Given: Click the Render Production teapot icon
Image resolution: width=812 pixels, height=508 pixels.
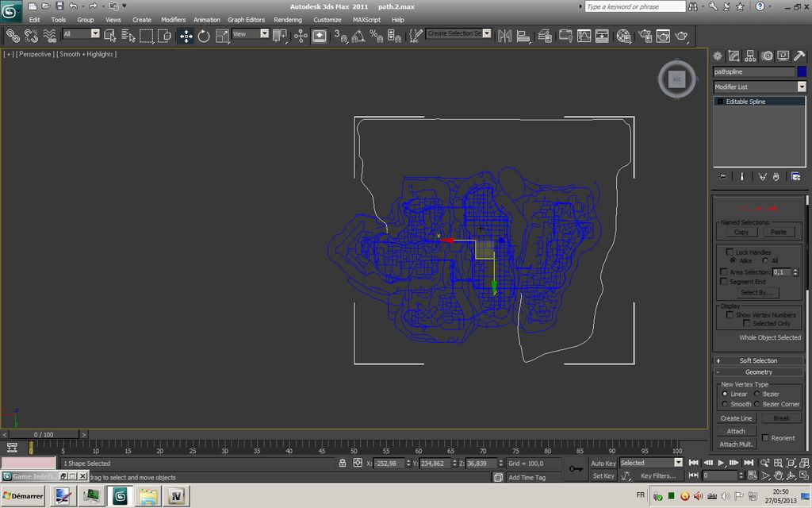Looking at the screenshot, I should [681, 36].
